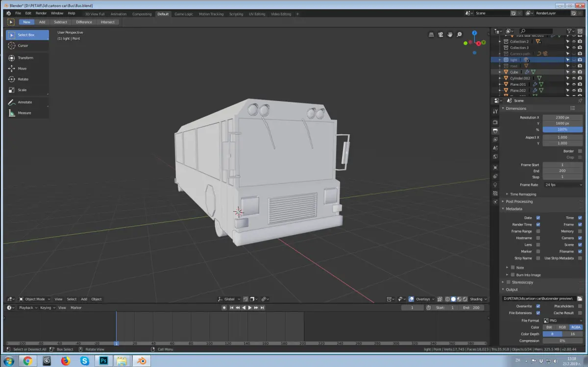Select the Measure tool

(x=27, y=113)
